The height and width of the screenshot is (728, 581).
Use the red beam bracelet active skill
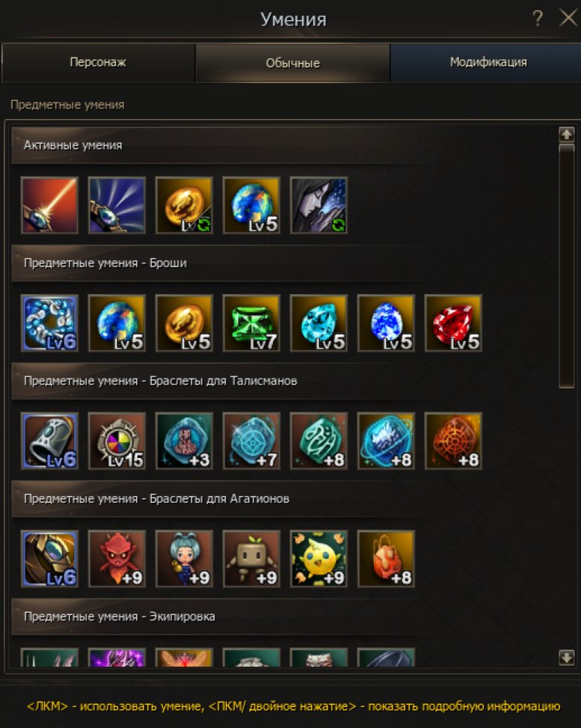click(x=49, y=205)
